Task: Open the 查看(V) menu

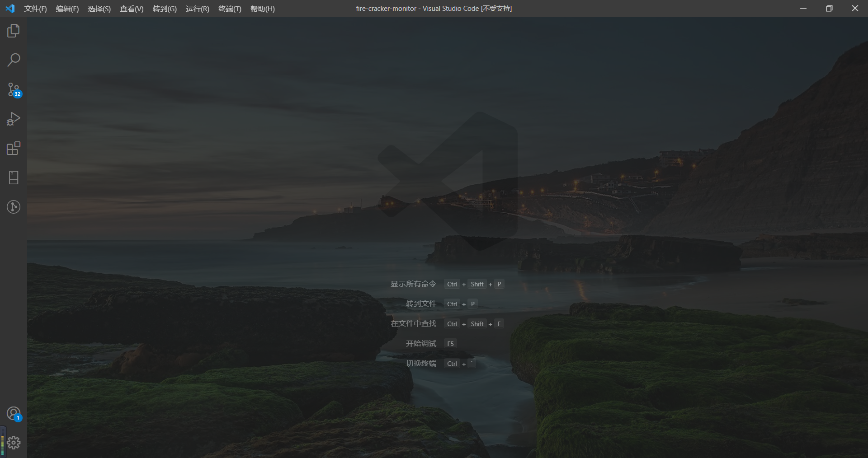Action: (x=132, y=9)
